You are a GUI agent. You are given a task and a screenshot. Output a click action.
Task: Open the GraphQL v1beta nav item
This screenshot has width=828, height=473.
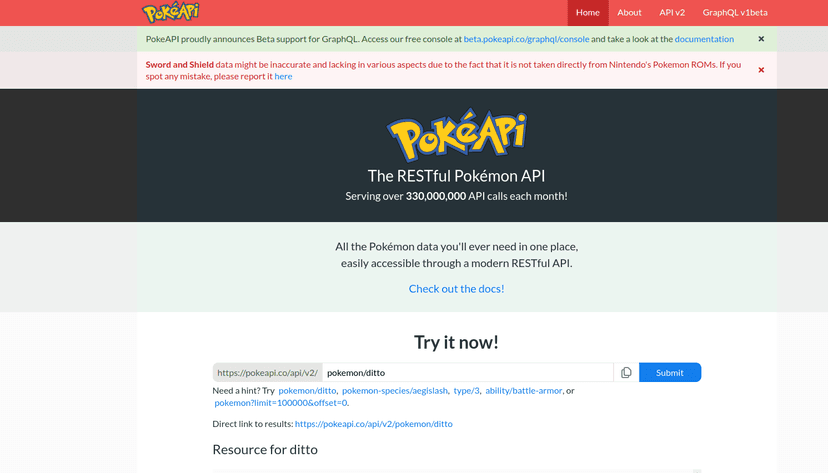[735, 13]
